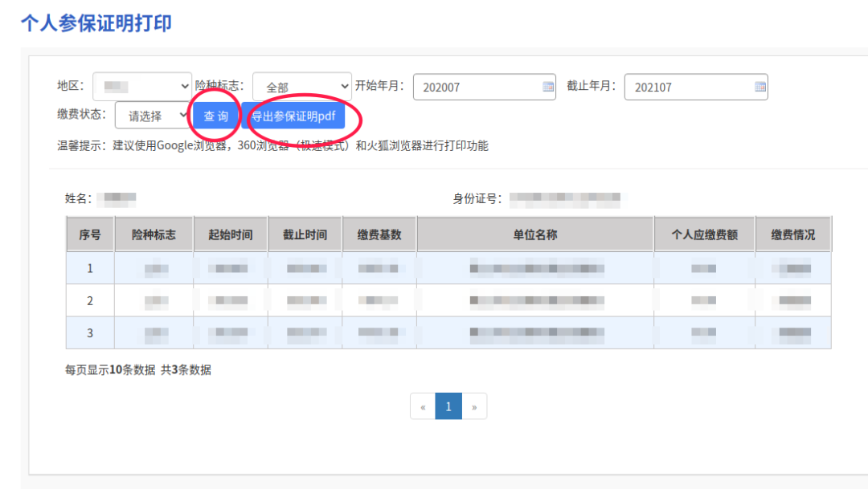Click the 单位名称 column header
The width and height of the screenshot is (868, 489).
pos(535,234)
